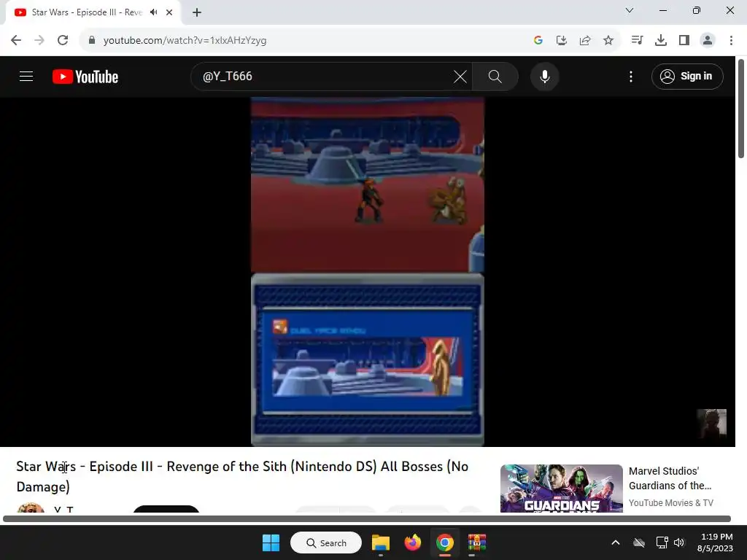Click YouTube Movies & TV channel name
747x560 pixels.
(671, 503)
